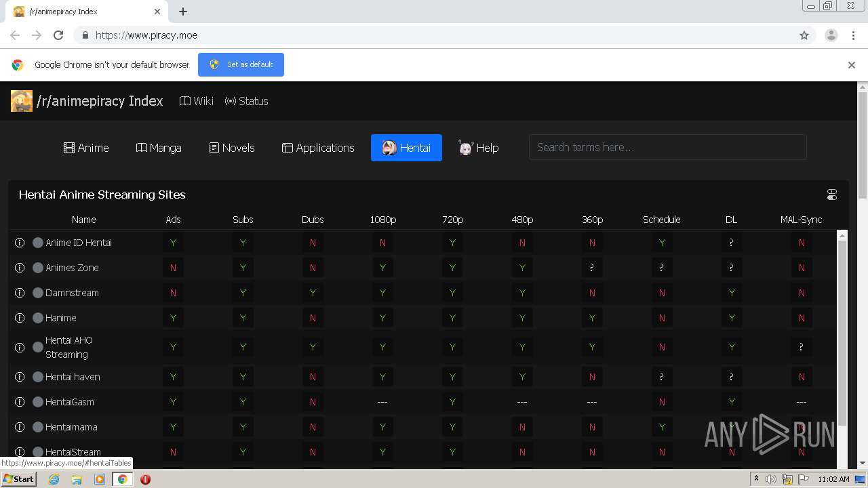Click the Ads cell for Animes Zone
Image resolution: width=868 pixels, height=488 pixels.
173,268
